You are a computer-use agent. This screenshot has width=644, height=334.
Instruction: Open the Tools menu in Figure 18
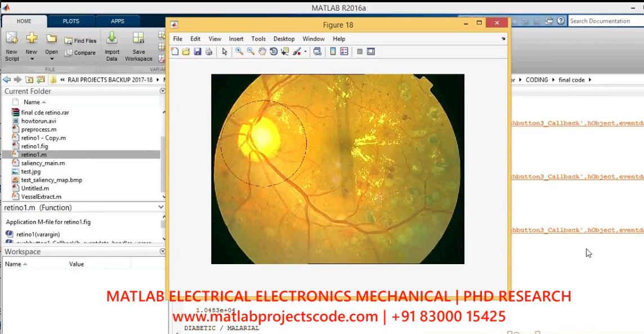[258, 39]
